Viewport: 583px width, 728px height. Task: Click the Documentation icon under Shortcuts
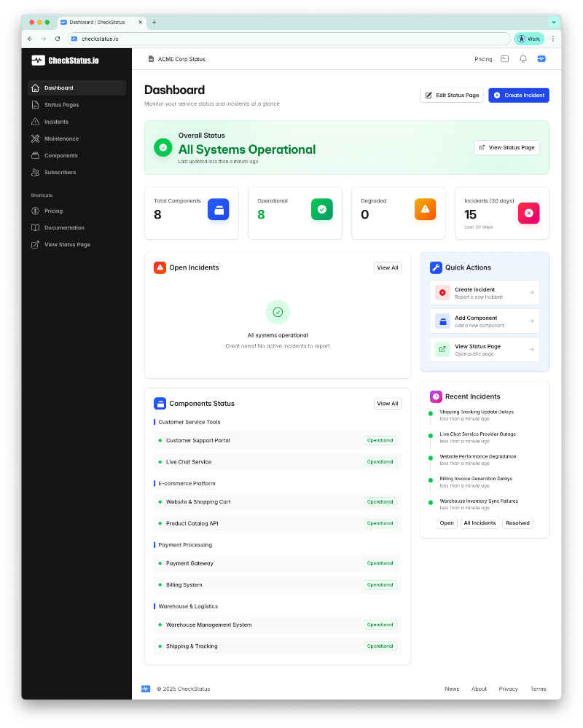point(34,227)
